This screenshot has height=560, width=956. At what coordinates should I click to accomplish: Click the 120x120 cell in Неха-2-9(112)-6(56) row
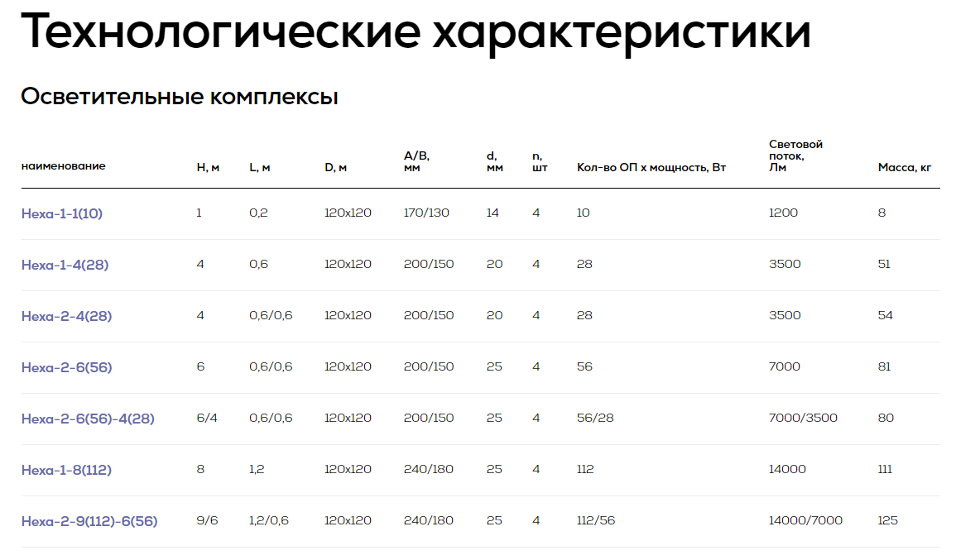(348, 519)
